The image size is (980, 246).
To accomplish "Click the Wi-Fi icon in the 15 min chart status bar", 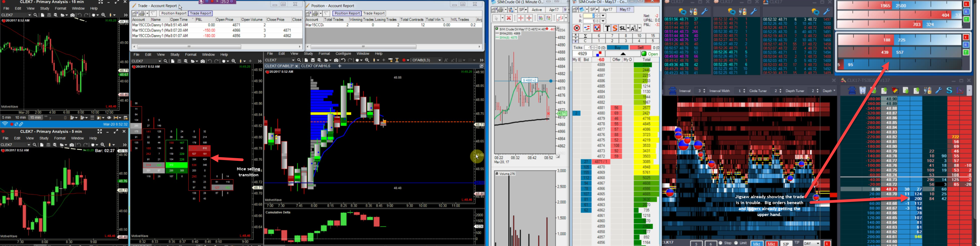I will pos(5,124).
